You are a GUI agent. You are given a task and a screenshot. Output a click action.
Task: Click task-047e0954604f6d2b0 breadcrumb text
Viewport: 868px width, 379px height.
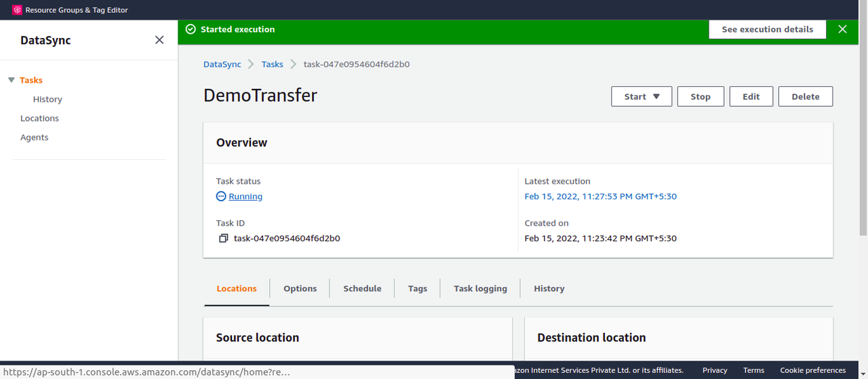pos(357,64)
